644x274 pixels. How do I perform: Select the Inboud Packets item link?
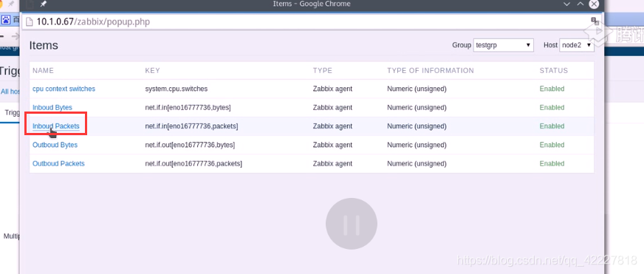tap(56, 126)
